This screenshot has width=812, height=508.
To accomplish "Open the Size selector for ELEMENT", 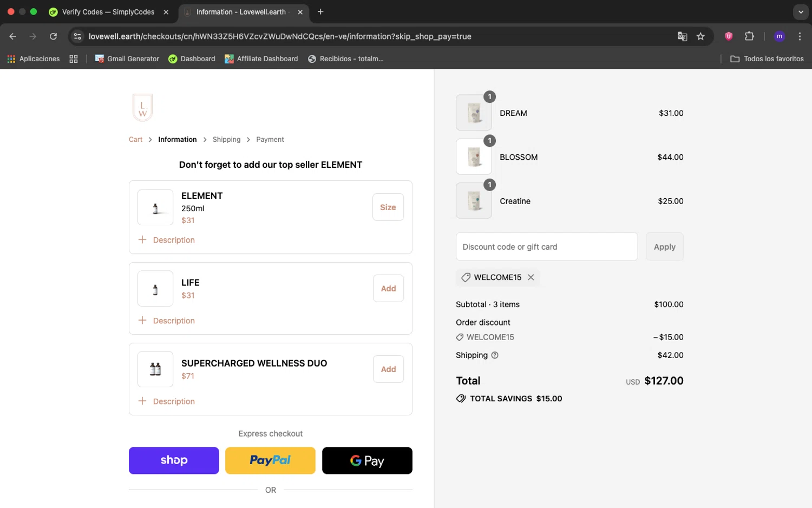I will pyautogui.click(x=388, y=207).
